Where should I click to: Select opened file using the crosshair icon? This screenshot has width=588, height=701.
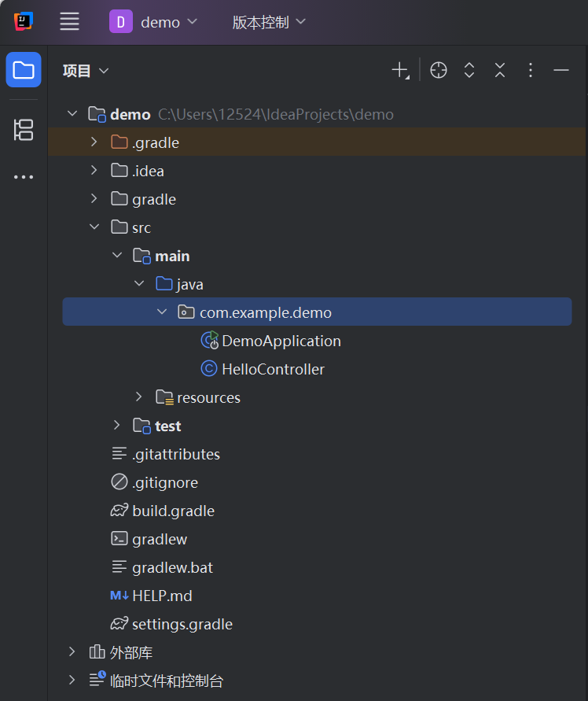pos(438,70)
